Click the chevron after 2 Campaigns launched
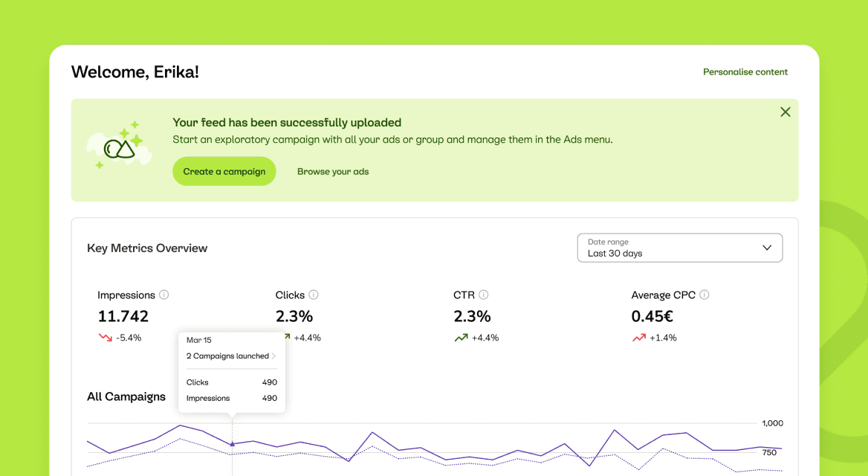868x476 pixels. click(273, 356)
